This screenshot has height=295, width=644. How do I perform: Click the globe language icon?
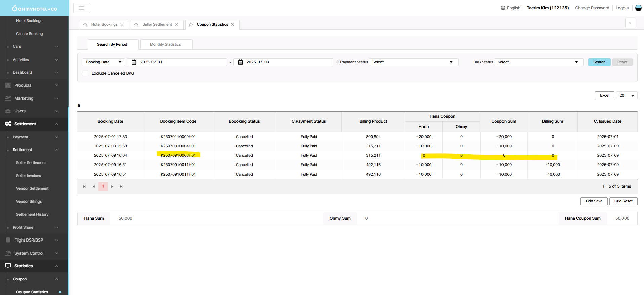point(503,8)
